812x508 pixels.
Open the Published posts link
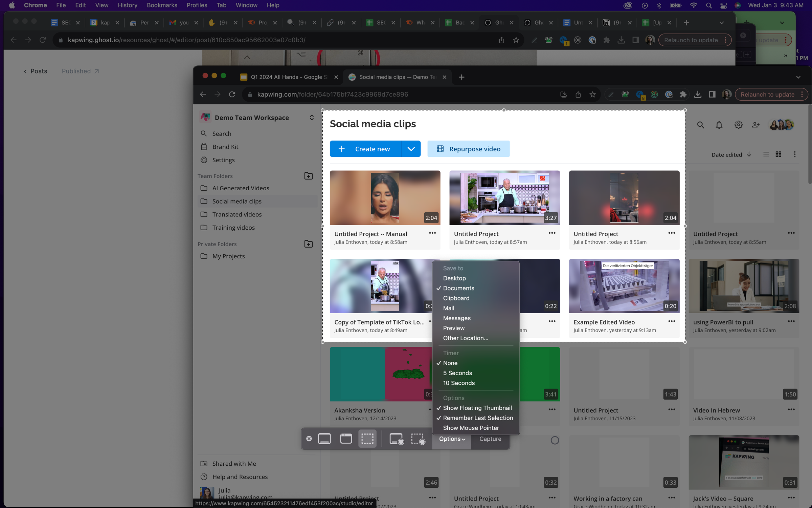(76, 71)
